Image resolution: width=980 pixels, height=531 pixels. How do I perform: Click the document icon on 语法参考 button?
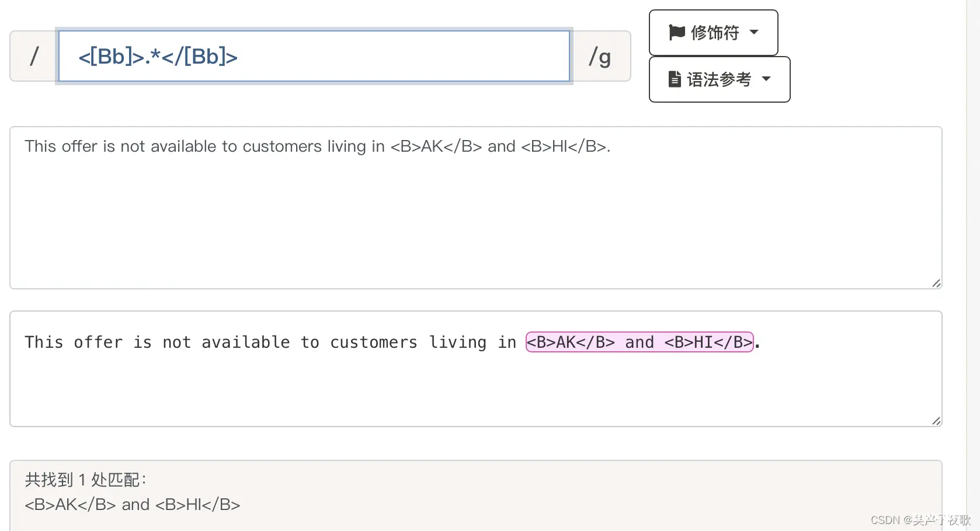click(x=675, y=79)
